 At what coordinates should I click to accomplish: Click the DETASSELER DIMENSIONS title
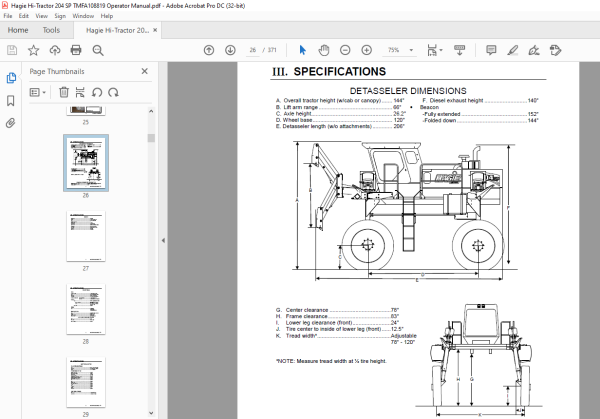pyautogui.click(x=408, y=91)
